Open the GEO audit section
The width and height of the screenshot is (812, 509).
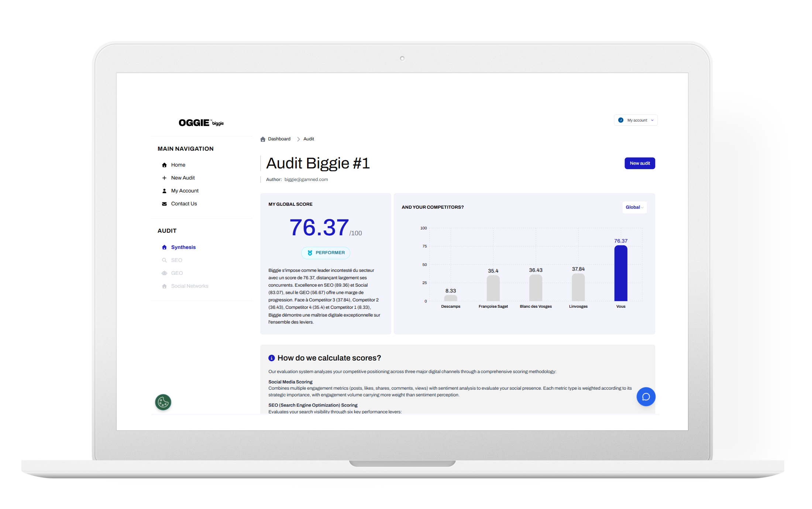[x=177, y=273]
